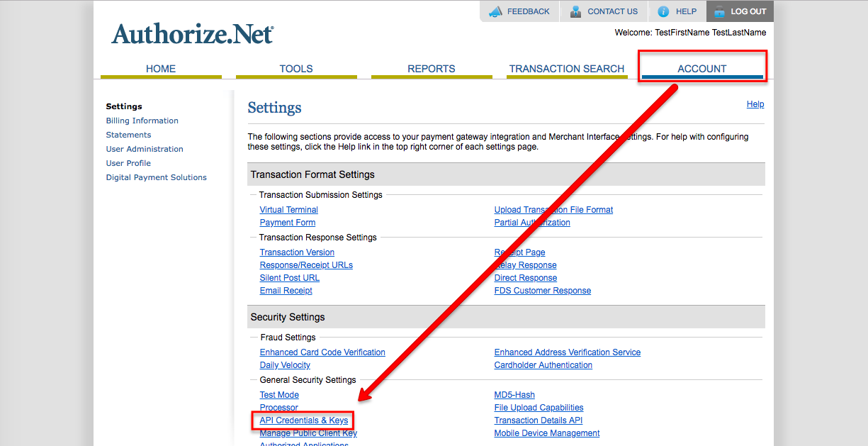Viewport: 868px width, 446px height.
Task: Open Billing Information in the sidebar
Action: click(142, 121)
